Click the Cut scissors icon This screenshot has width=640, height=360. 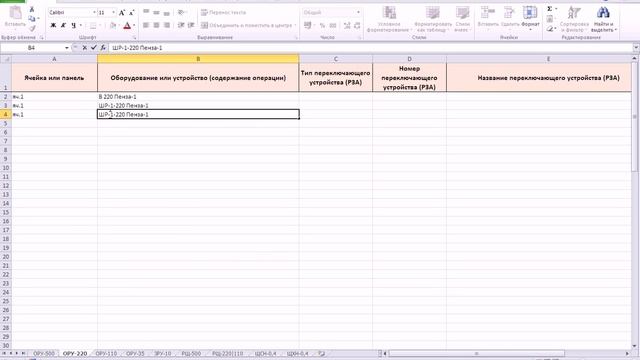(x=32, y=9)
